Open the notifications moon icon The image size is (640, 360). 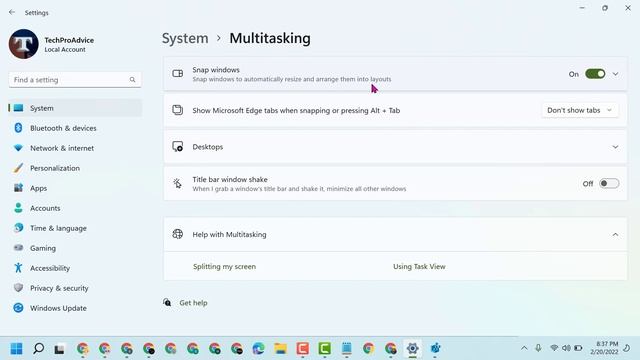tap(626, 348)
